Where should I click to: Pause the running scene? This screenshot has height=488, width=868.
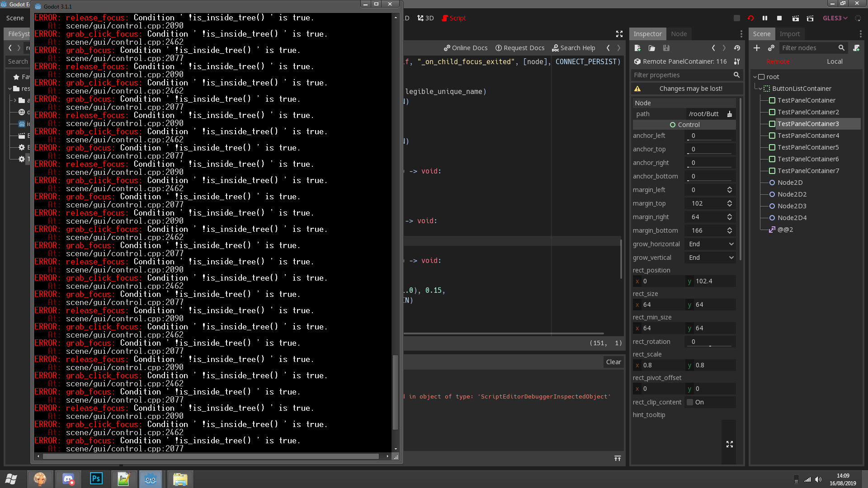tap(765, 18)
